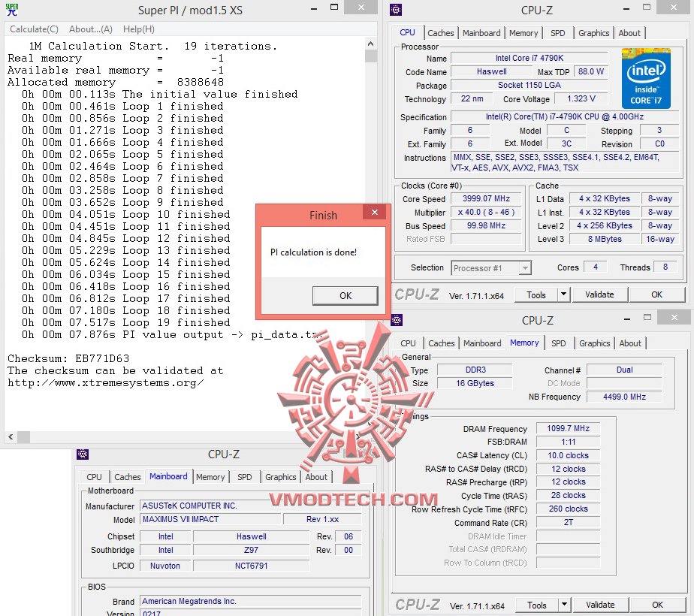Open the Graphics tab in top CPU-Z window
The height and width of the screenshot is (616, 694).
(593, 33)
